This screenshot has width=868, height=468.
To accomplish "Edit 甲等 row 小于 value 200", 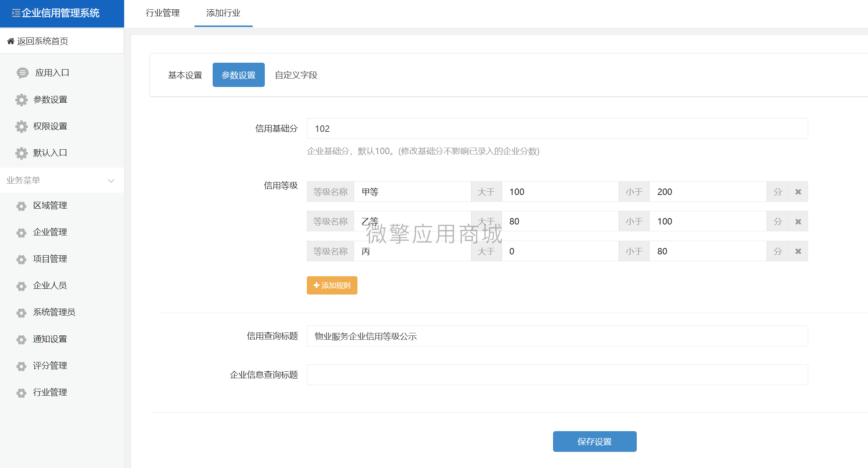I will tap(708, 192).
